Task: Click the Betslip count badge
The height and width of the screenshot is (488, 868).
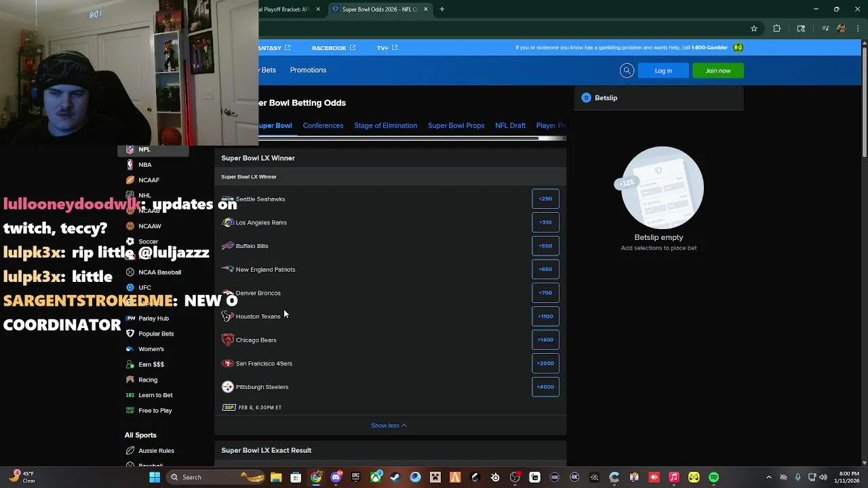Action: coord(586,98)
